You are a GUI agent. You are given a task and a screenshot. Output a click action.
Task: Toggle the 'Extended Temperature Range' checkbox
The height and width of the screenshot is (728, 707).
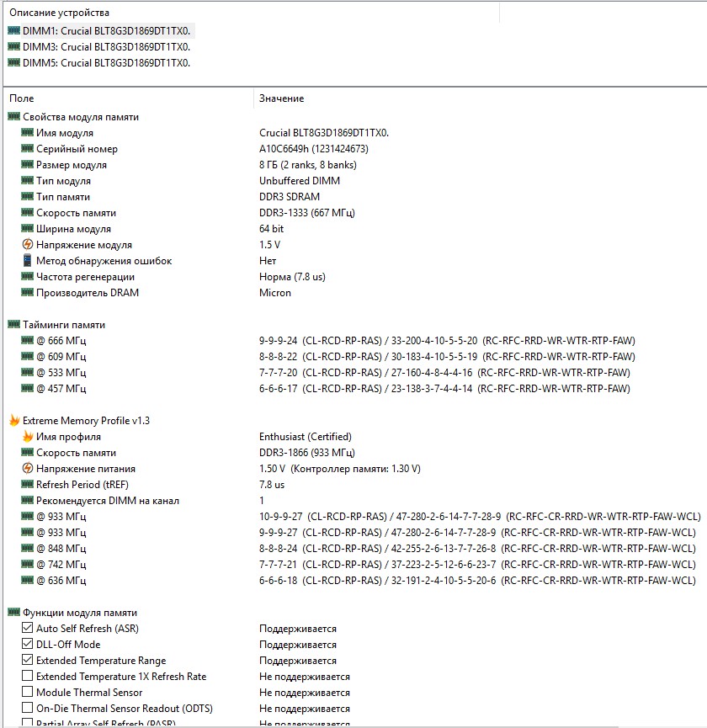tap(28, 660)
